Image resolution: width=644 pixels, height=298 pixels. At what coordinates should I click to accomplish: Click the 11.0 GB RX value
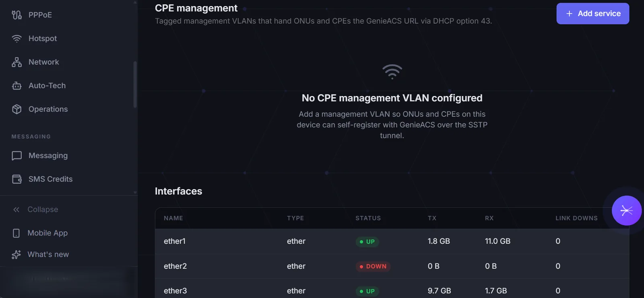497,241
